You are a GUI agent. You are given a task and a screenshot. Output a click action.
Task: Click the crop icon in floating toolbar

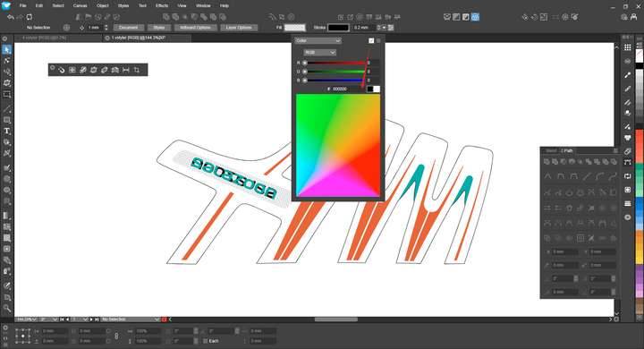[136, 70]
